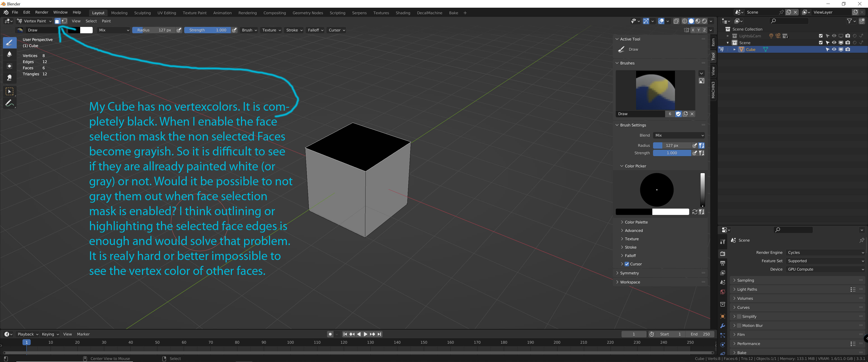
Task: Switch to the Shading workspace tab
Action: (x=403, y=13)
